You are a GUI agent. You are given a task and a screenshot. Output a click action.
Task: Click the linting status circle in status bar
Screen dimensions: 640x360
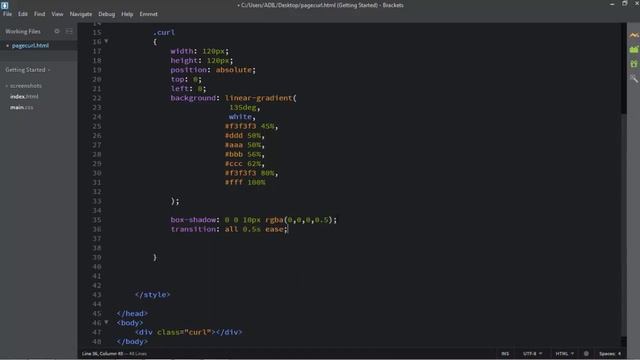click(x=586, y=353)
